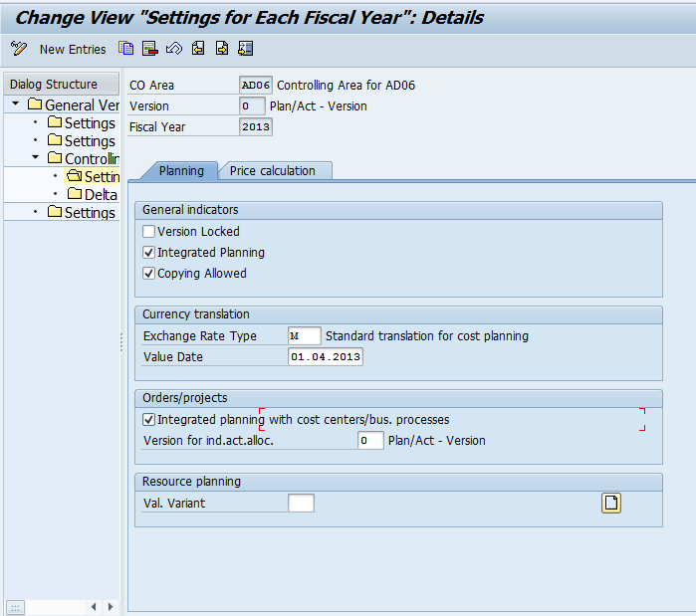696x616 pixels.
Task: Toggle the Copying Allowed checkbox
Action: click(148, 274)
